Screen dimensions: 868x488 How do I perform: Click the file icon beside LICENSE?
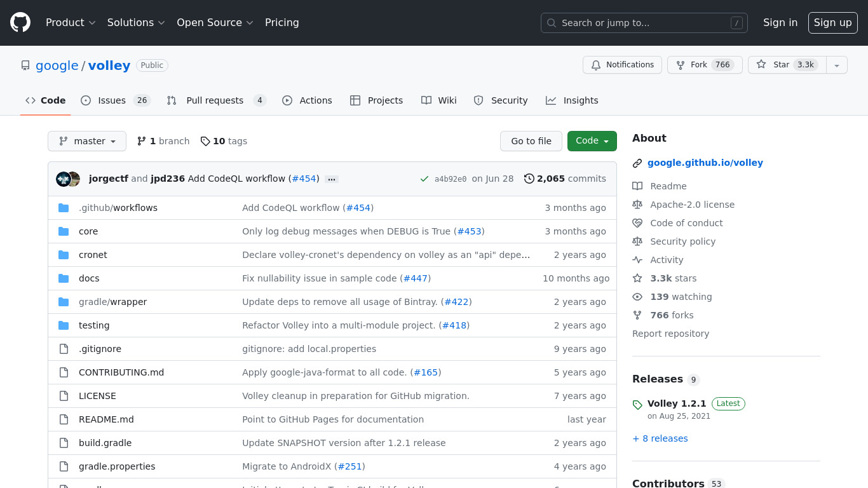click(64, 396)
